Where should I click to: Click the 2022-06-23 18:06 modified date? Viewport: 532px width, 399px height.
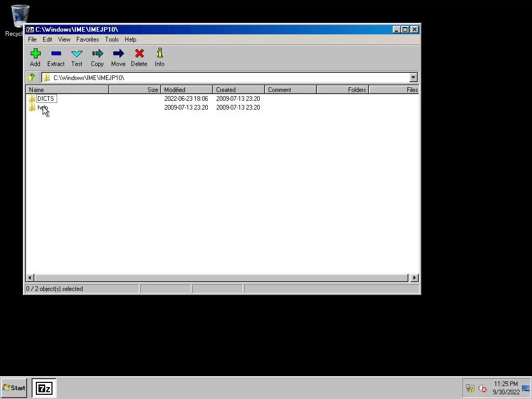(x=186, y=98)
